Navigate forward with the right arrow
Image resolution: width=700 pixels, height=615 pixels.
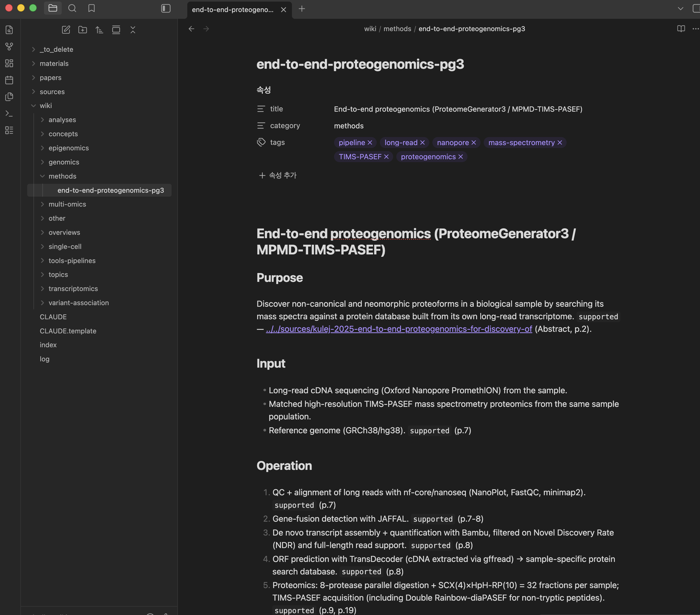click(206, 29)
